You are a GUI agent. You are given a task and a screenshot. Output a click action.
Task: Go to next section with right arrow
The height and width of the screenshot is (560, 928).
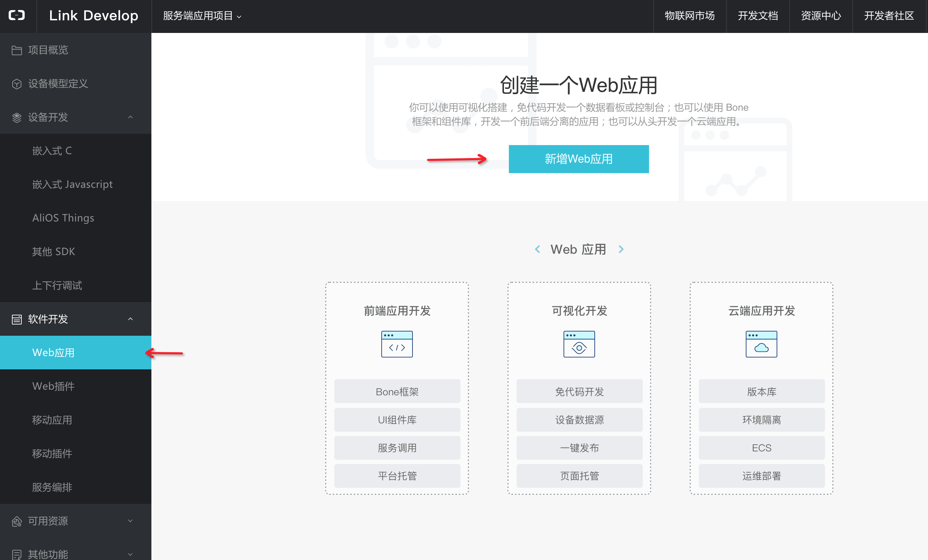pyautogui.click(x=621, y=249)
